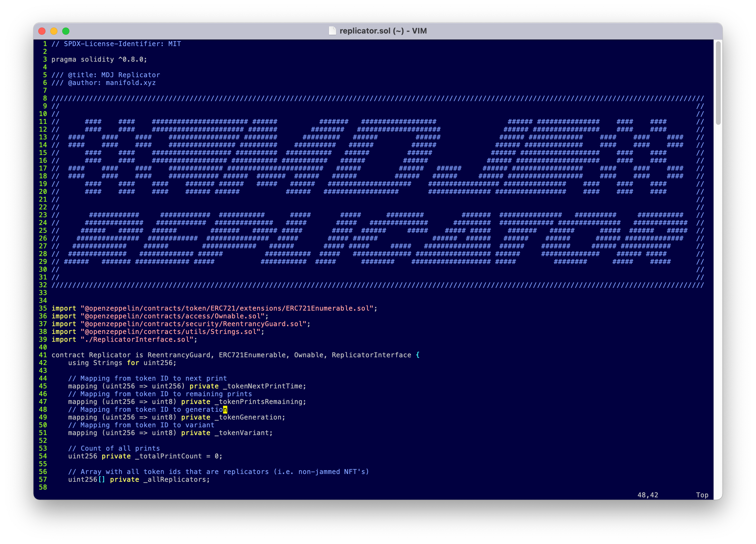Image resolution: width=756 pixels, height=544 pixels.
Task: Click the @author manifold.xyz comment
Action: [x=111, y=83]
